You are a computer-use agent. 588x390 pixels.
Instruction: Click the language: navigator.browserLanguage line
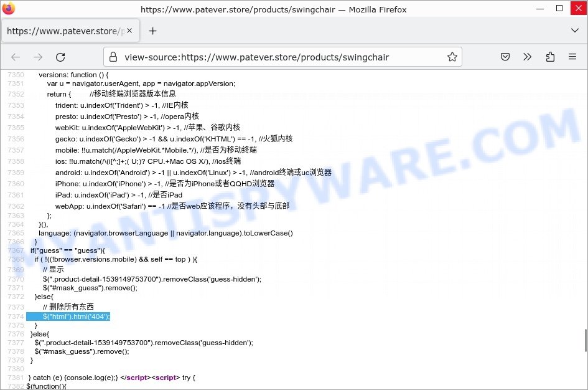pyautogui.click(x=166, y=233)
